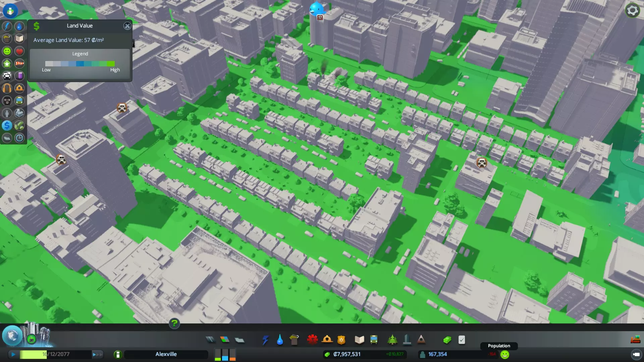The height and width of the screenshot is (362, 644).
Task: Open the Zoning tool
Action: [225, 340]
